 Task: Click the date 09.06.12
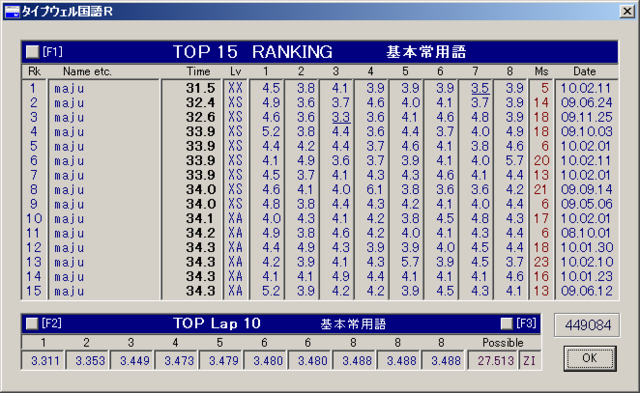(586, 291)
